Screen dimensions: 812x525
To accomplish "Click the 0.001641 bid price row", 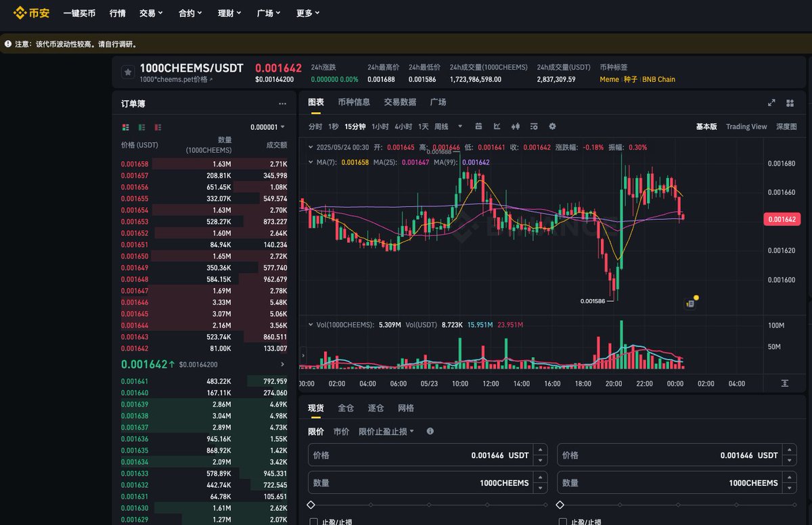I will pos(204,381).
